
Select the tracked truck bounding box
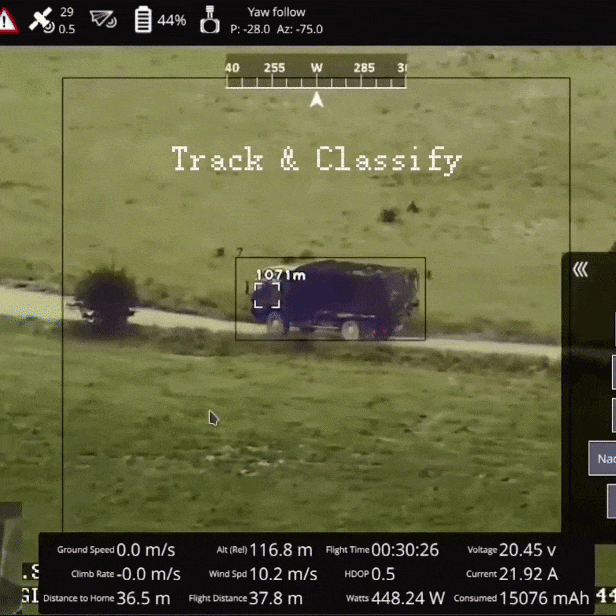[330, 299]
